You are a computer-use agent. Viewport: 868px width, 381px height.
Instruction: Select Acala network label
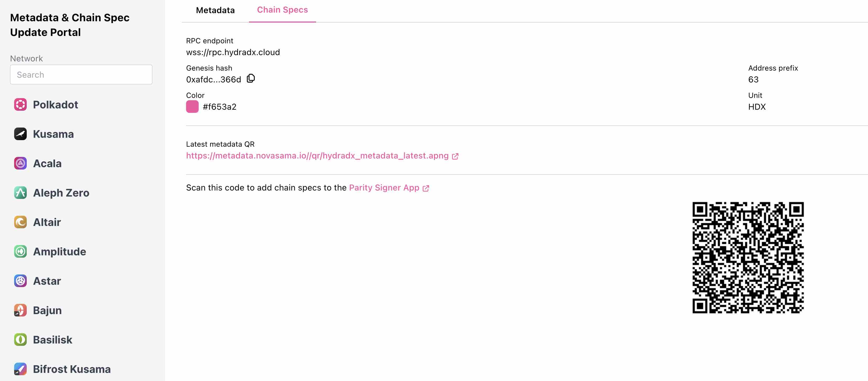[x=47, y=163]
